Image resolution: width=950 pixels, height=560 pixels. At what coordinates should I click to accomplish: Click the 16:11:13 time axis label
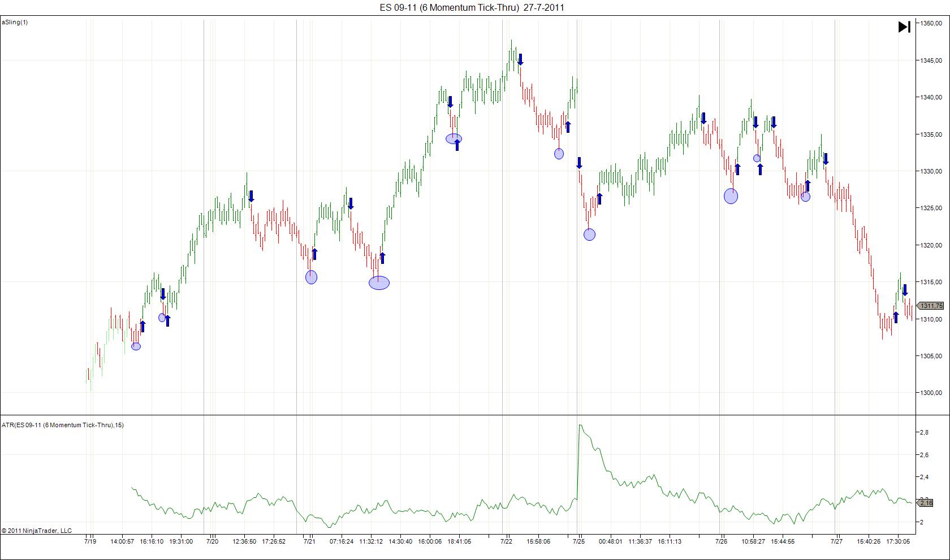point(670,541)
